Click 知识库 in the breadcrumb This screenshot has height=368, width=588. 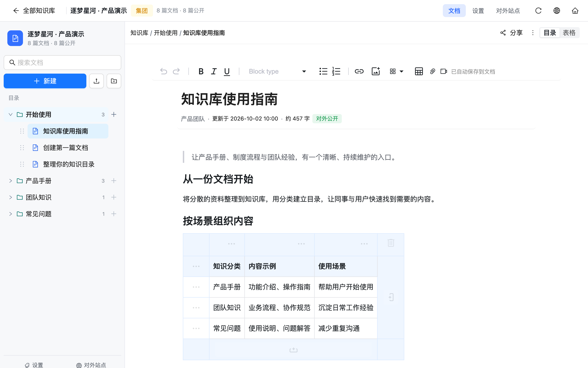(x=139, y=33)
